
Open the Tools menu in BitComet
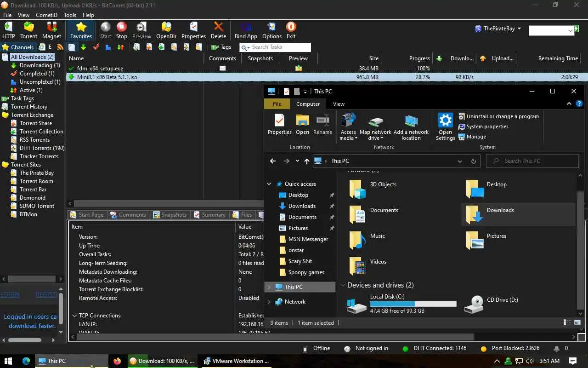coord(70,15)
